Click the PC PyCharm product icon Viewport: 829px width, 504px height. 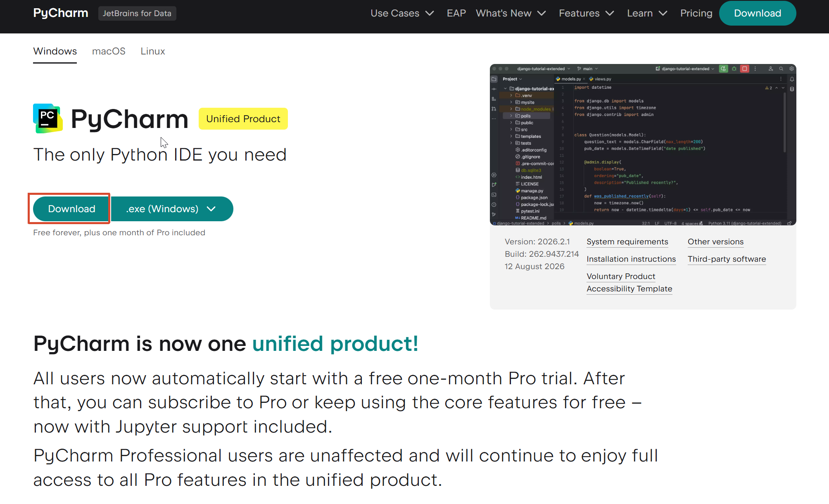[x=48, y=118]
